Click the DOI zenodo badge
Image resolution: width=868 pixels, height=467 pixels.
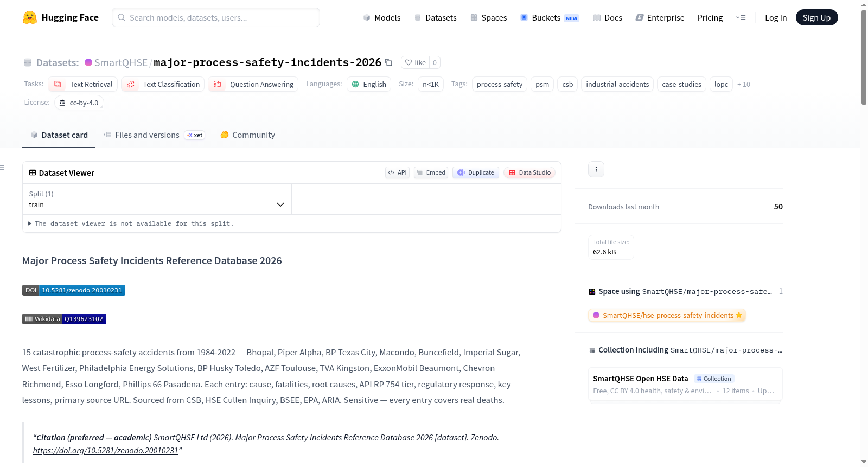tap(74, 290)
